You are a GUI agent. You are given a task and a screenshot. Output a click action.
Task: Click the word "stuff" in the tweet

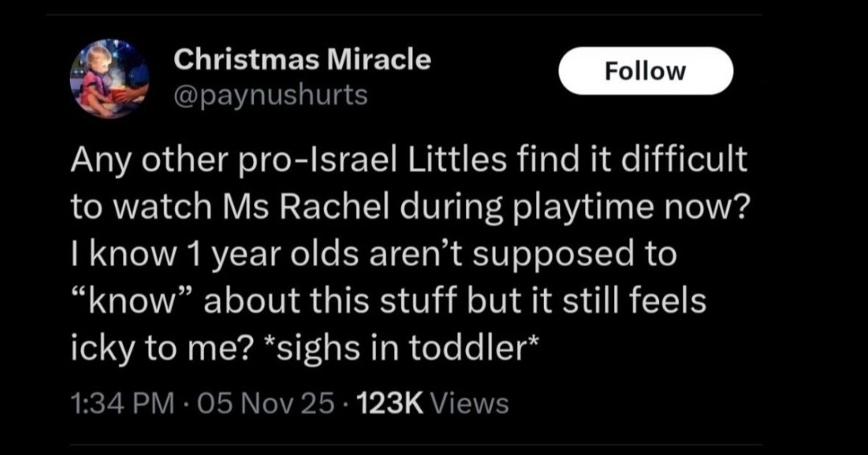pos(442,303)
